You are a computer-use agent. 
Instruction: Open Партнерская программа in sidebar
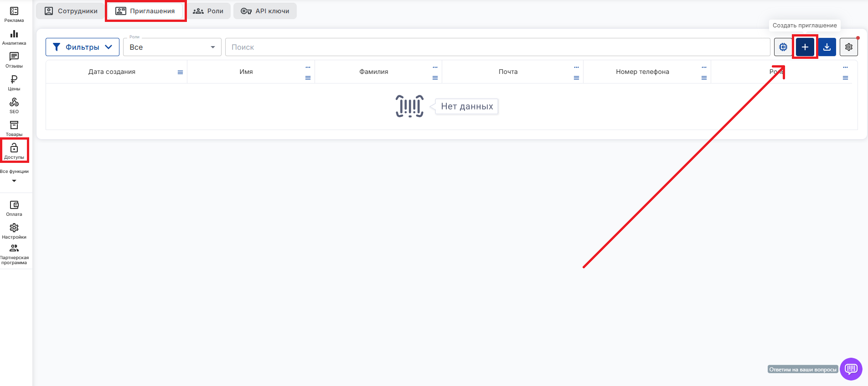coord(14,254)
